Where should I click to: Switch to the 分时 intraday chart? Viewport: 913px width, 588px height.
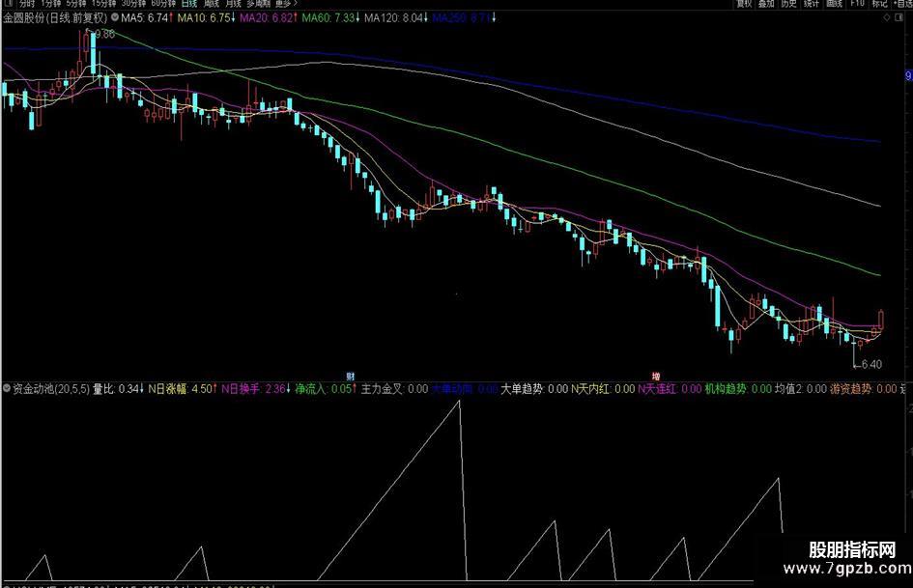coord(27,4)
